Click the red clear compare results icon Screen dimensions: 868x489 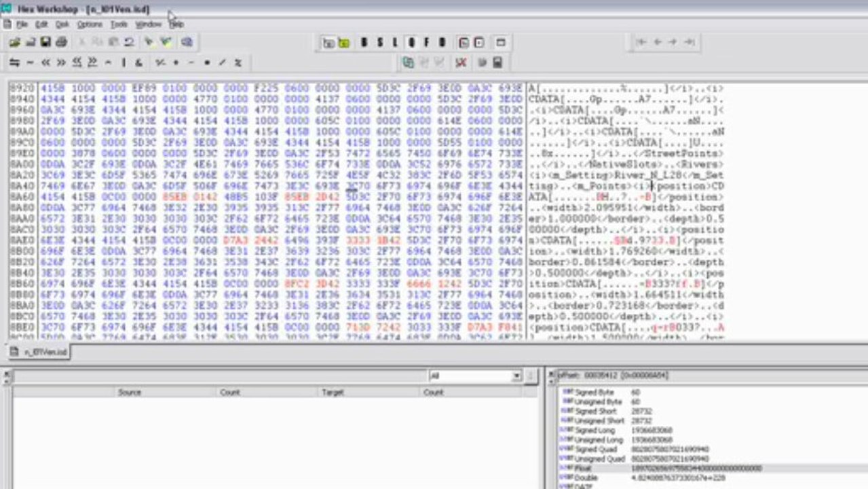click(461, 62)
